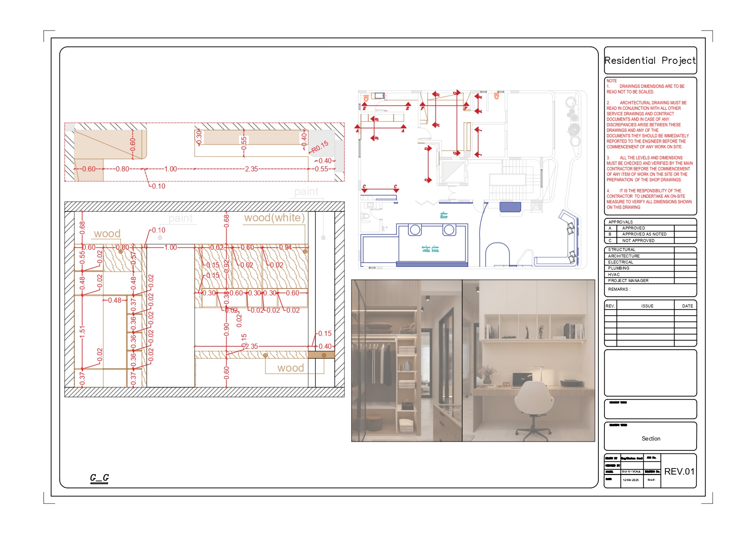Select the '0.38' vertical dimension
The image size is (756, 534).
tap(227, 298)
